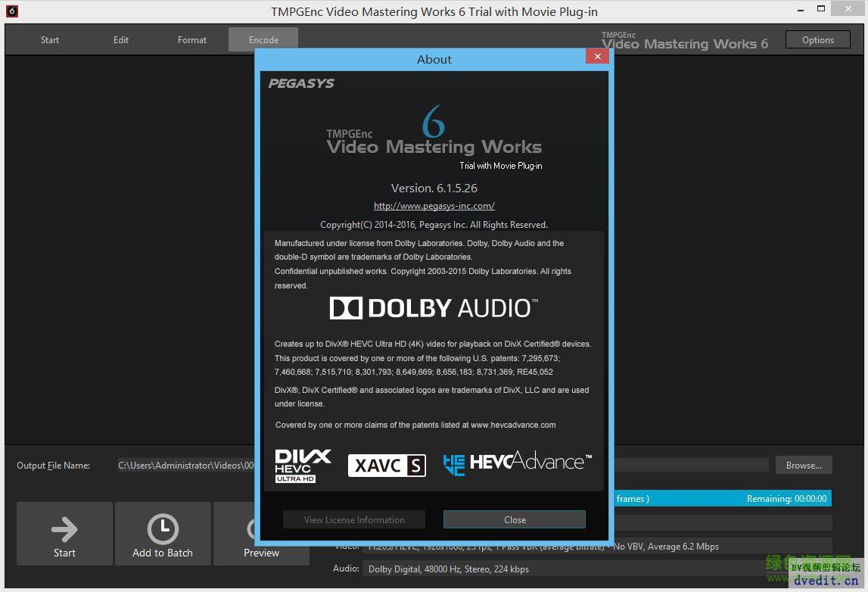The width and height of the screenshot is (868, 592).
Task: Switch to the Format tab
Action: 191,39
